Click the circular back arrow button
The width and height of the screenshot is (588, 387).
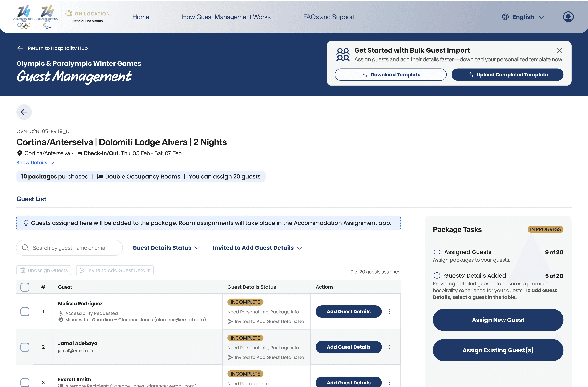[x=24, y=112]
